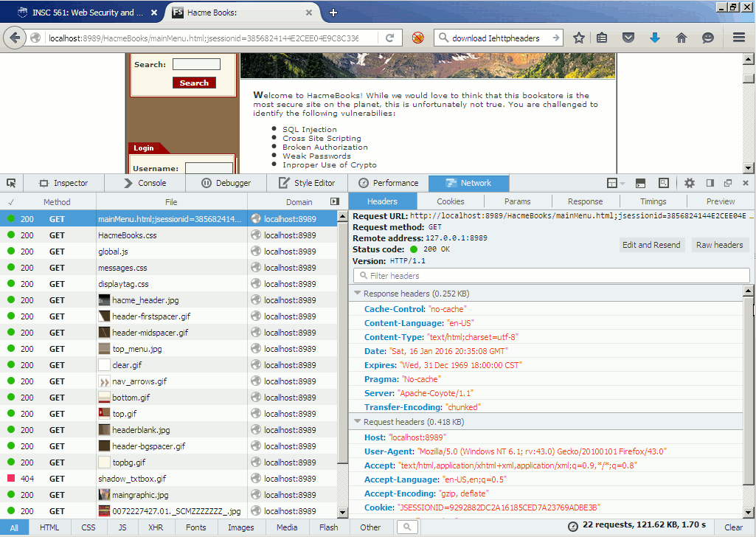This screenshot has height=537, width=756.
Task: Switch to the Cookies tab
Action: coord(451,201)
